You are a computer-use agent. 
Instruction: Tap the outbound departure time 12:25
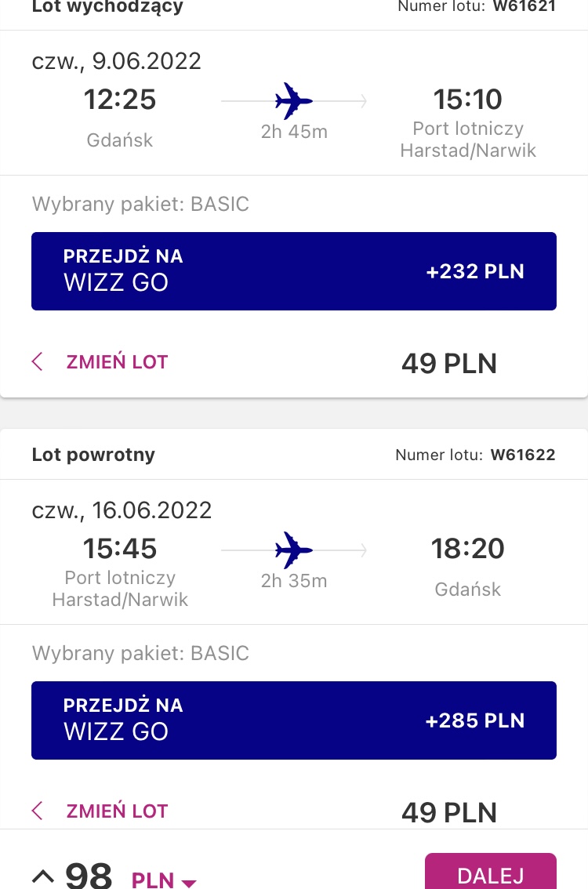click(x=120, y=100)
